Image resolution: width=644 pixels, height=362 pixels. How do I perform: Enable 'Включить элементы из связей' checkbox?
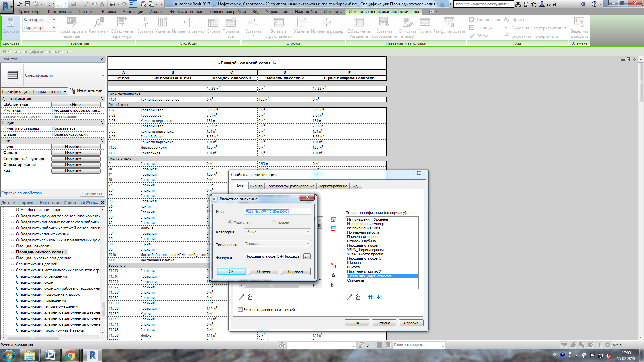(x=240, y=310)
